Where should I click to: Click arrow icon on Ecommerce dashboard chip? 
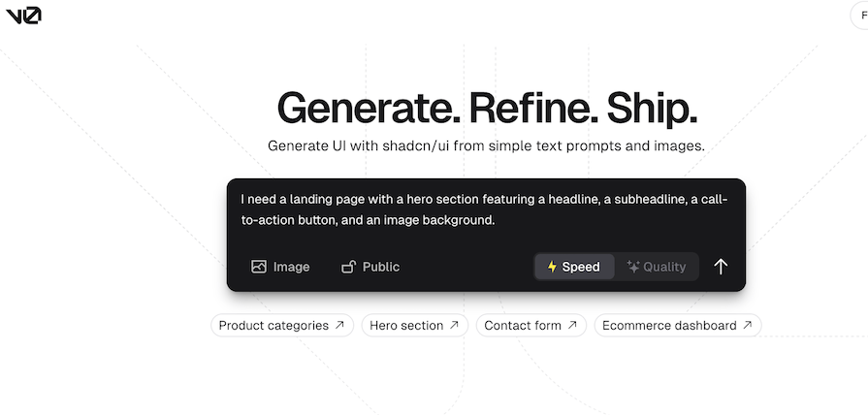[x=748, y=325]
